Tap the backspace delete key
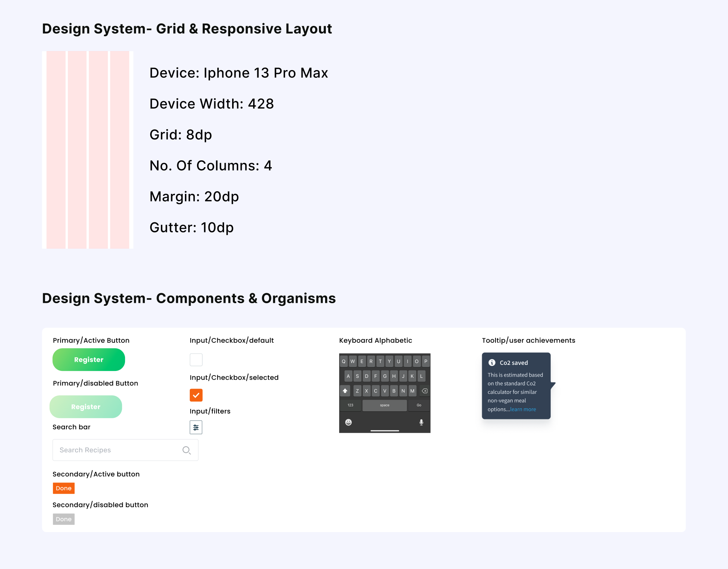 [x=425, y=391]
